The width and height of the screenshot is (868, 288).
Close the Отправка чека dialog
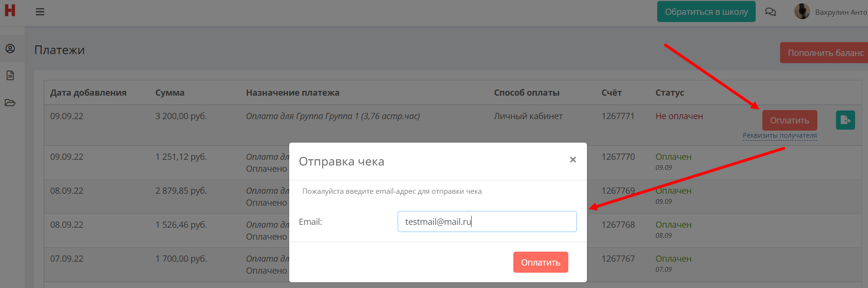pyautogui.click(x=573, y=159)
